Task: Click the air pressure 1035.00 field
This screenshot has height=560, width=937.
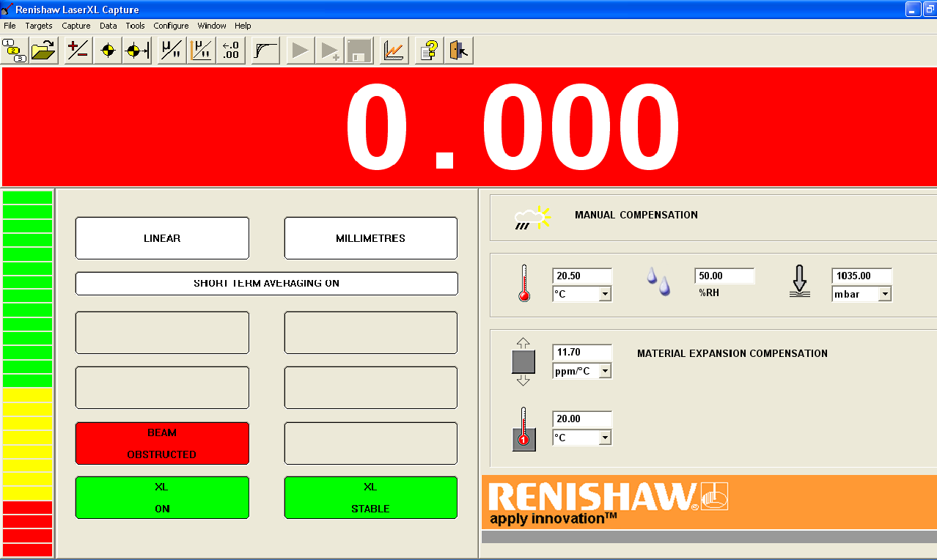Action: click(861, 276)
